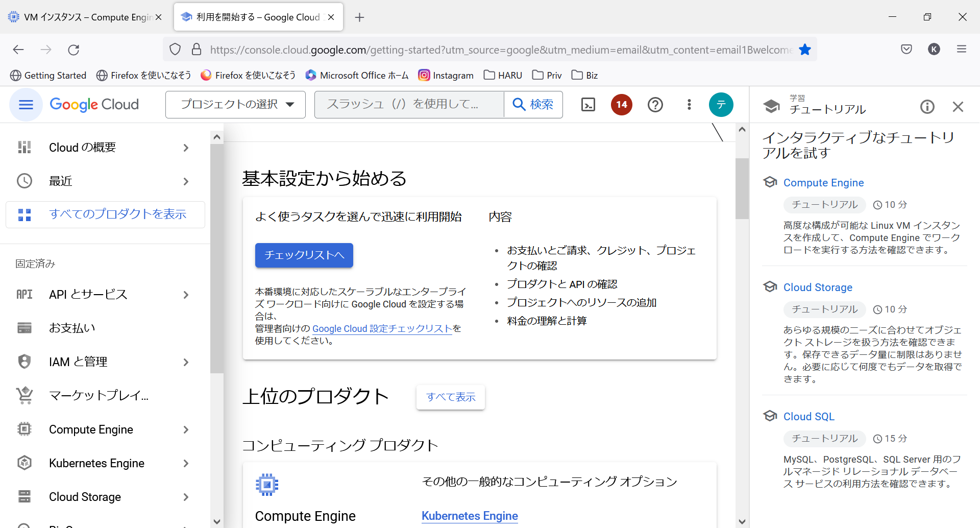This screenshot has width=980, height=528.
Task: Open a new browser tab
Action: click(x=359, y=17)
